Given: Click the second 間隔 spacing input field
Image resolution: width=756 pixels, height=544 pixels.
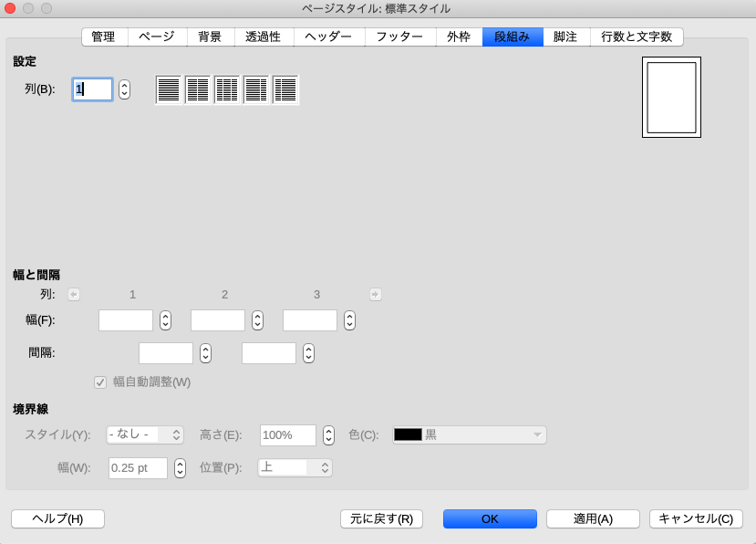Looking at the screenshot, I should point(269,353).
